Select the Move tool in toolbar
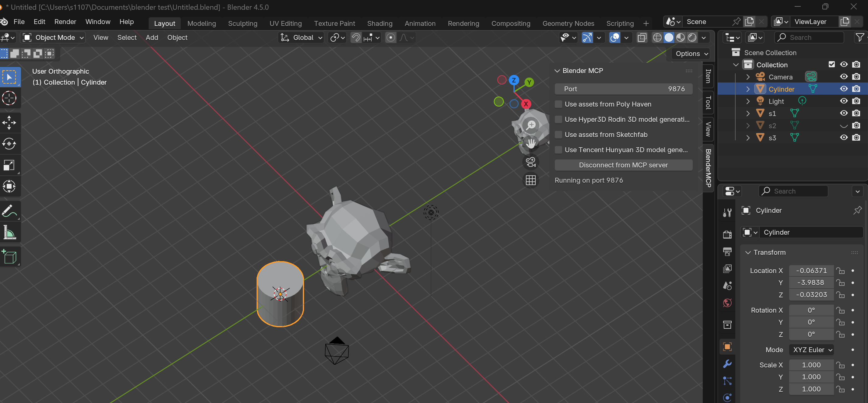This screenshot has width=868, height=403. tap(9, 123)
